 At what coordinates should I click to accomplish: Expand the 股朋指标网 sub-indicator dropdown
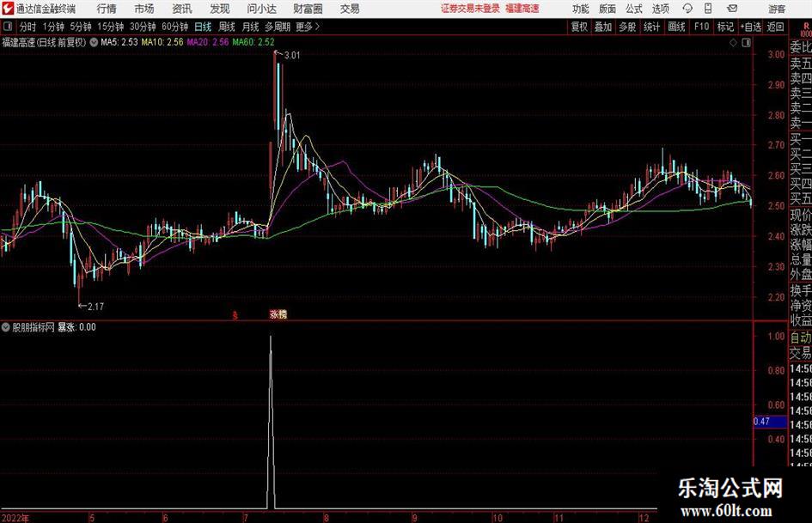6,326
